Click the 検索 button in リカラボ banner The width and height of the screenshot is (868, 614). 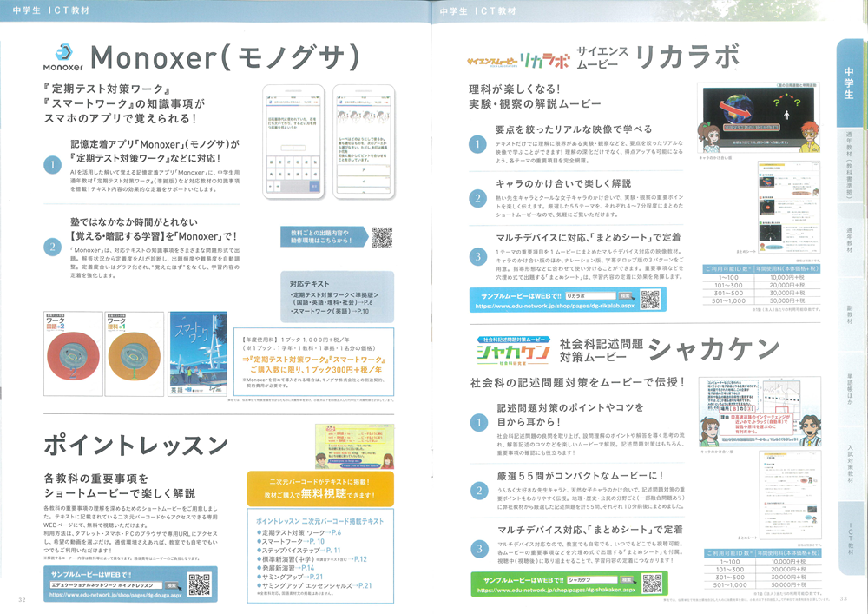click(x=625, y=295)
